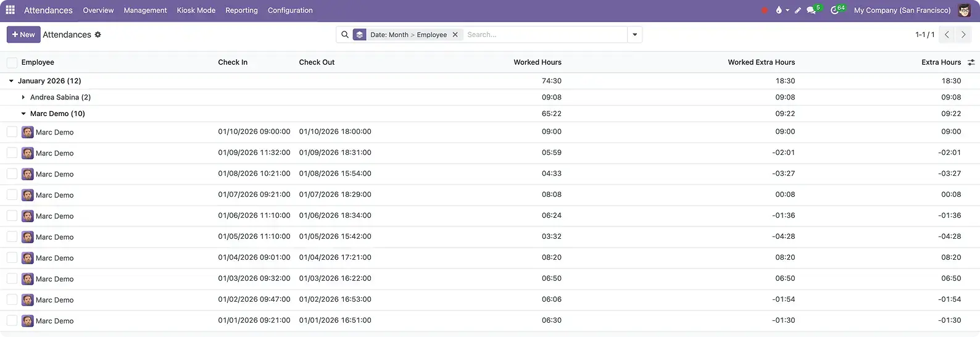Click the New button
The width and height of the screenshot is (980, 337).
click(x=23, y=35)
